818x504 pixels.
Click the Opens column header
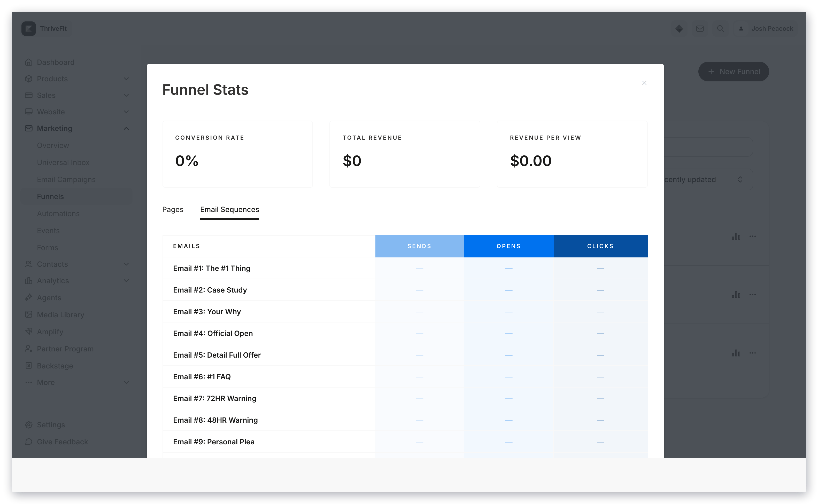pos(508,246)
